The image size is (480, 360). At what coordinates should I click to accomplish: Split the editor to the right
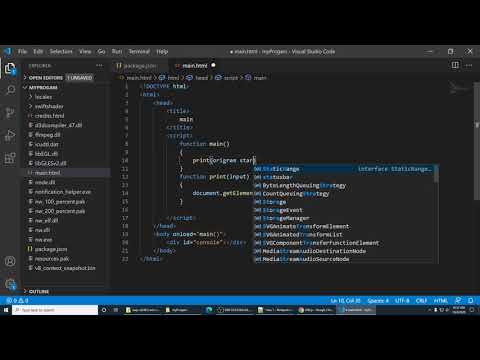[455, 65]
